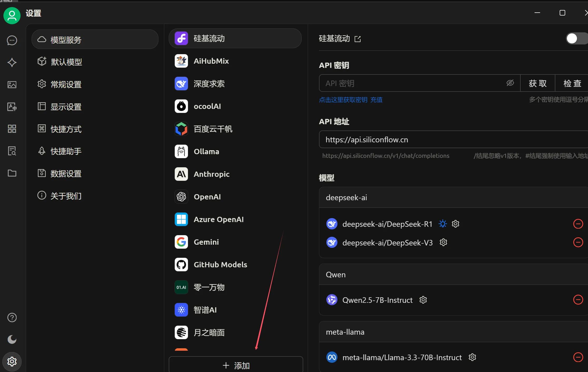Open the chat assistant sidebar icon
Screen dimensions: 588x372
[x=12, y=41]
